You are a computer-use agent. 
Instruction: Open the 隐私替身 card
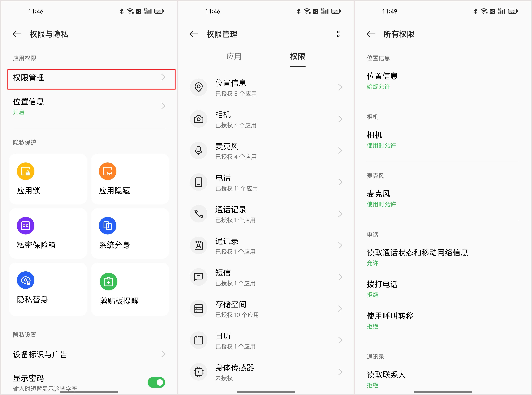(48, 289)
